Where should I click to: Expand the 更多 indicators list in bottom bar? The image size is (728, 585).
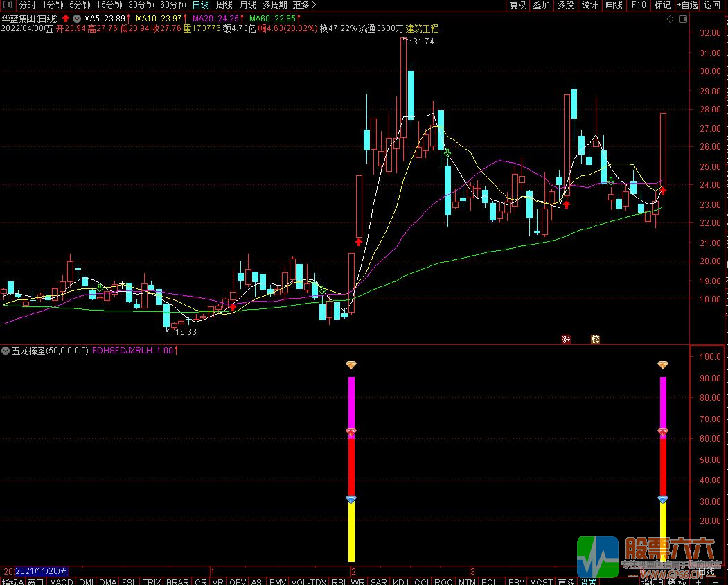click(566, 582)
